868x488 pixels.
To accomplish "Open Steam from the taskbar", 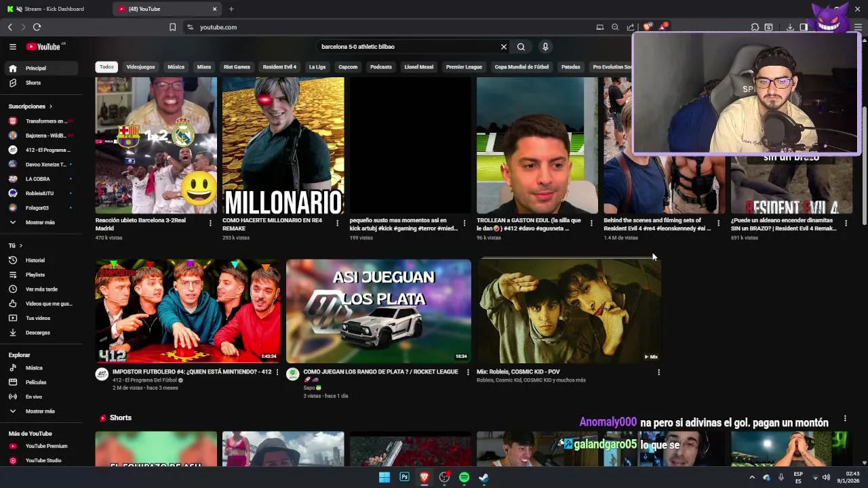I will click(x=484, y=477).
